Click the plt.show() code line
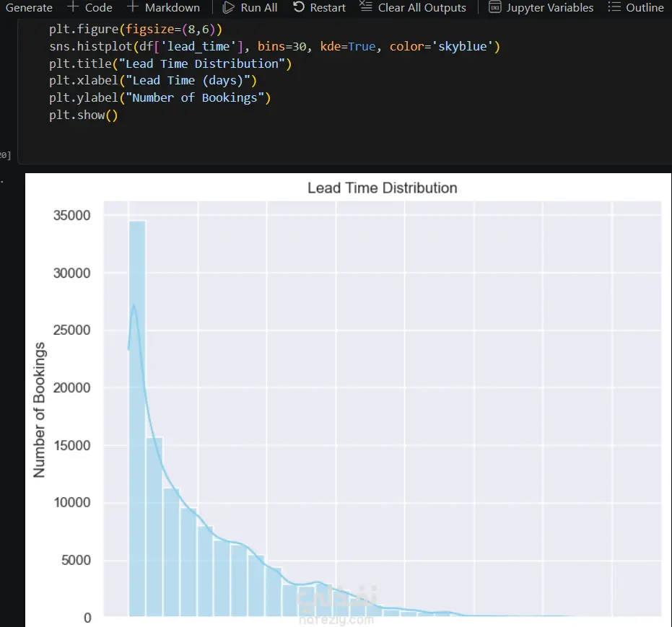The width and height of the screenshot is (672, 627). (83, 115)
